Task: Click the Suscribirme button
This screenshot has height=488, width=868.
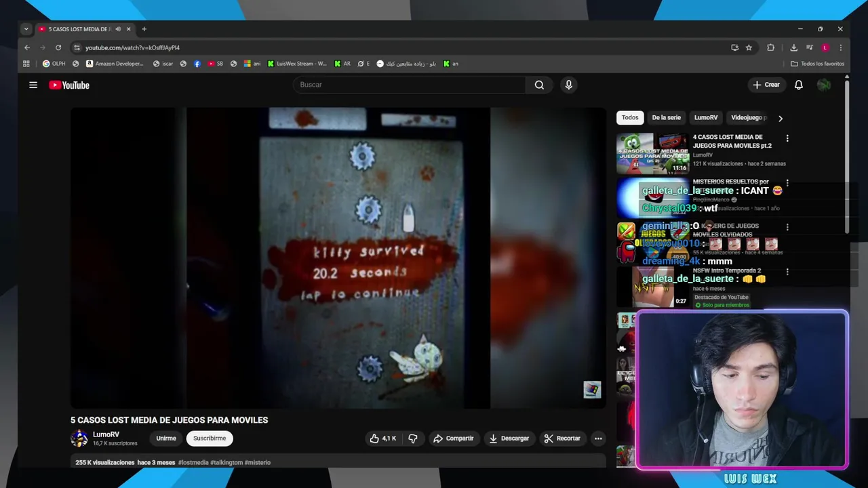Action: (210, 439)
